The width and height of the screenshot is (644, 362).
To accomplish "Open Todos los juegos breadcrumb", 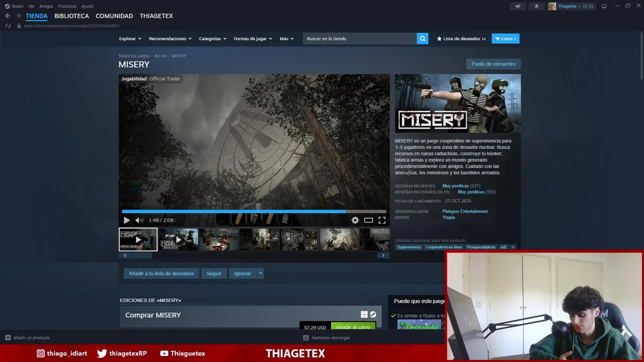I will click(x=134, y=56).
